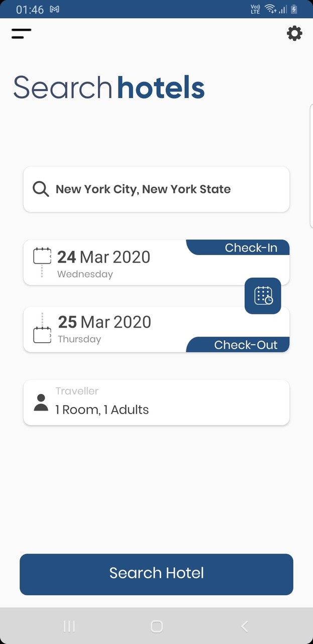Select the check-in calendar icon
This screenshot has width=313, height=644.
(x=42, y=257)
